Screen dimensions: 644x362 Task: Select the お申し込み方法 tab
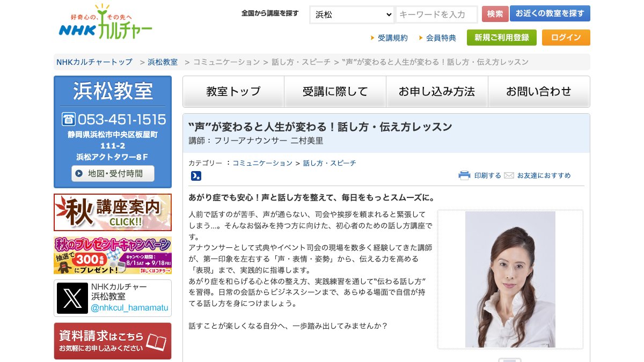[437, 92]
